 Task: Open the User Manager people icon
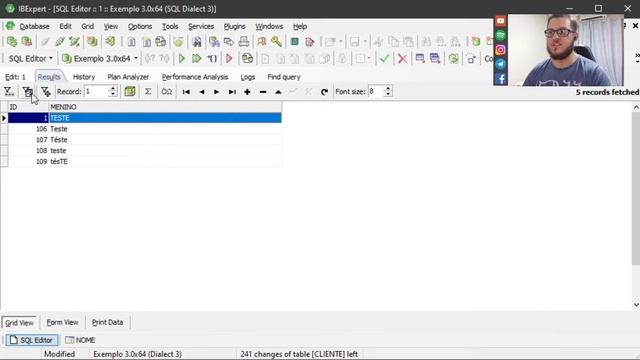click(262, 41)
